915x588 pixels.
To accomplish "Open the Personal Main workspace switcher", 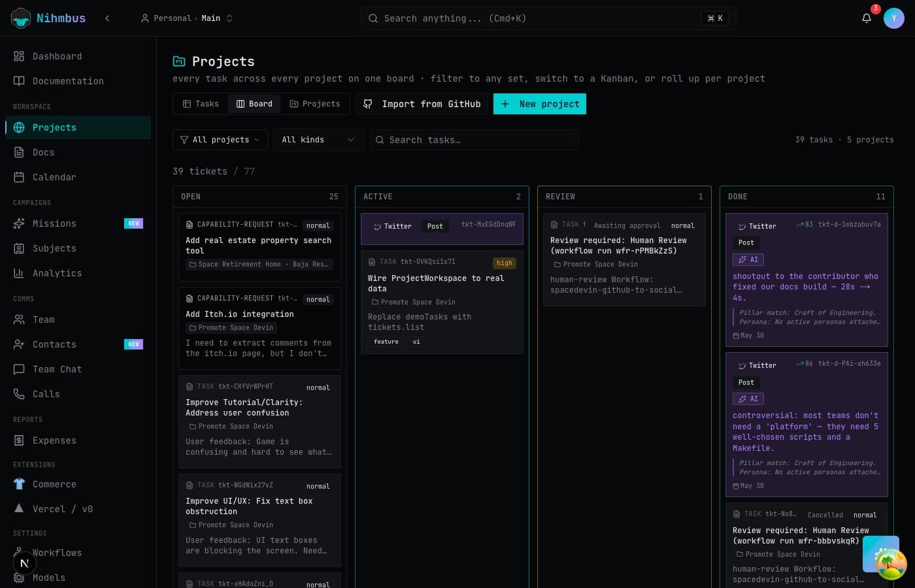I will (187, 18).
